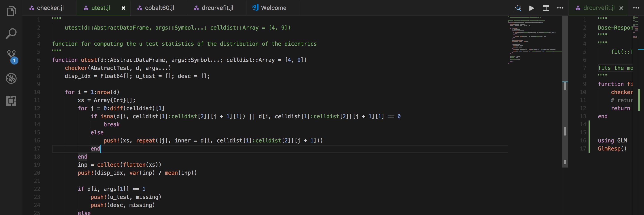Click on 'for j = 0:diff(celldist)[1]' line

pos(121,108)
